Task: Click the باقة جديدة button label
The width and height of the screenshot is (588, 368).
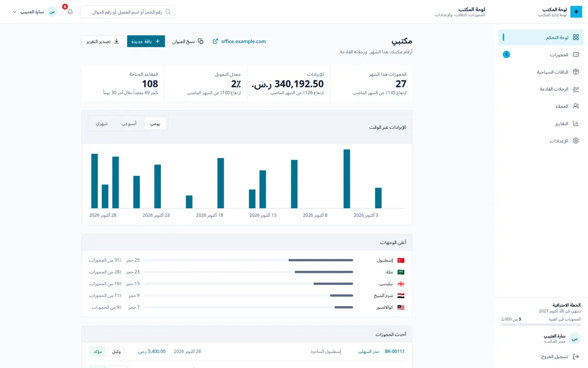Action: coord(142,41)
